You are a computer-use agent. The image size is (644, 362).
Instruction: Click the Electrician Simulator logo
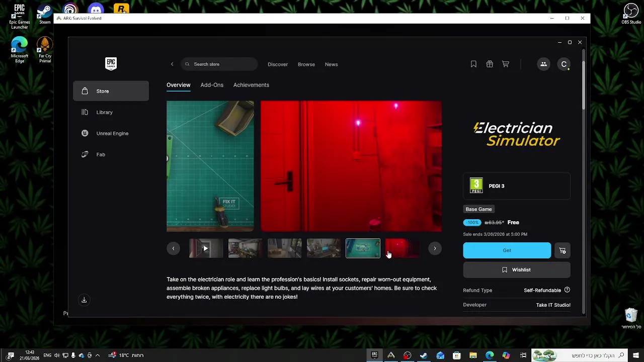tap(517, 134)
